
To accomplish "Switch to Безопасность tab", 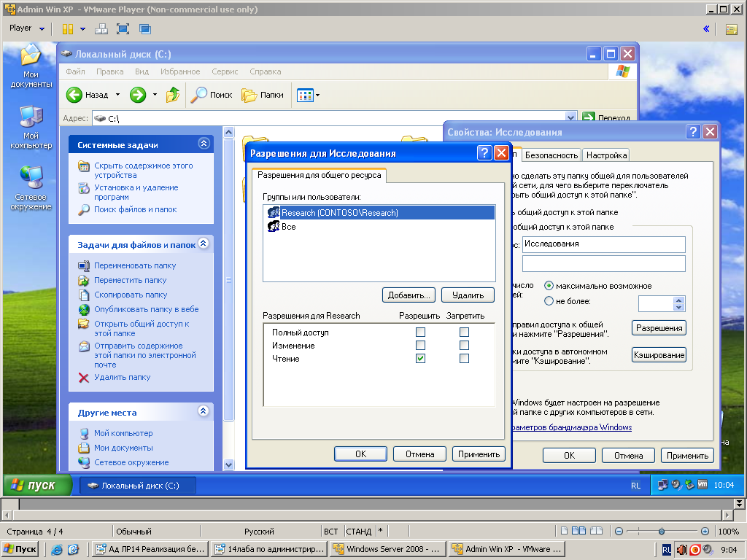I will tap(551, 155).
